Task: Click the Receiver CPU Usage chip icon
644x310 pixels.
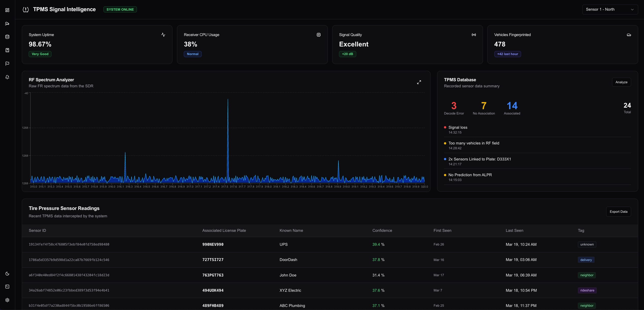Action: 318,35
